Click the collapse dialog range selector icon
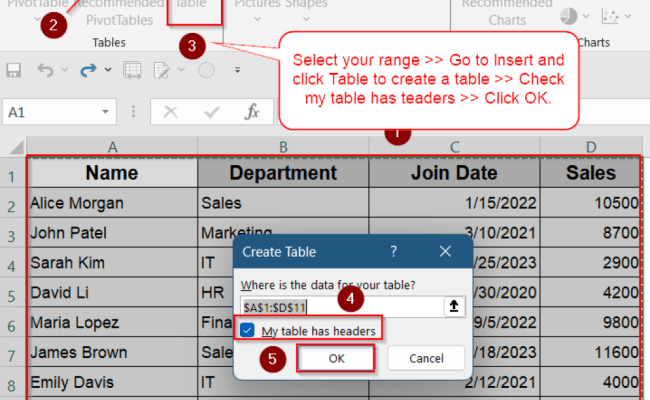Viewport: 650px width, 400px height. click(x=454, y=306)
